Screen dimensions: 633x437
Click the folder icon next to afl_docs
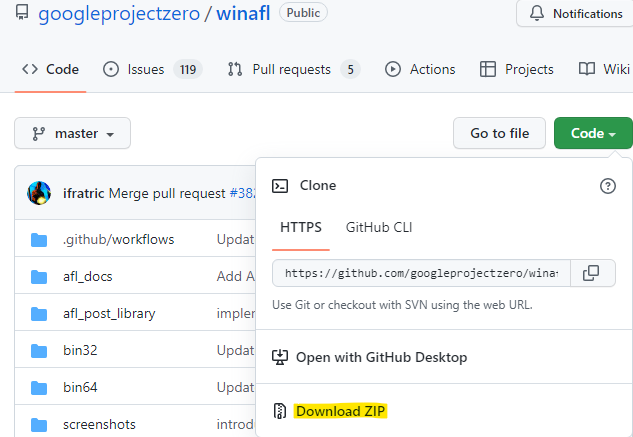click(x=39, y=277)
